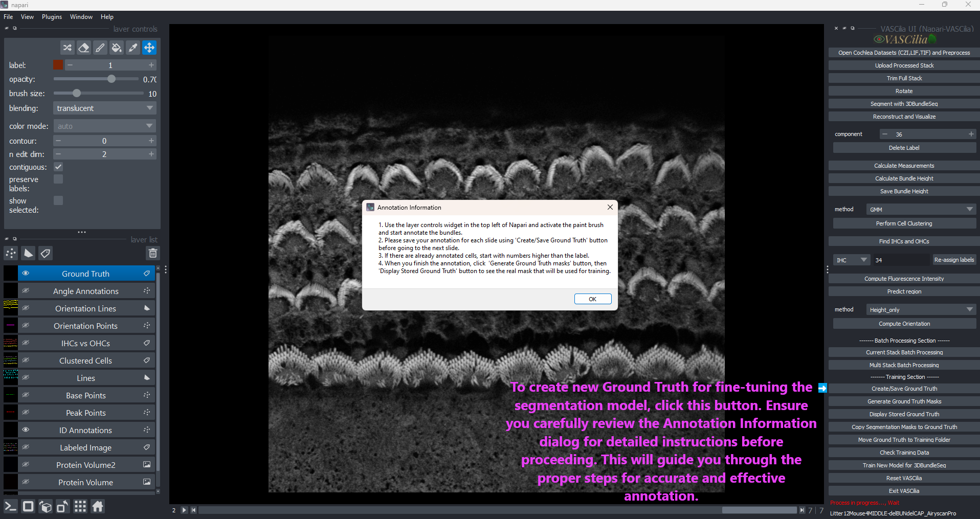Open the GMM clustering method dropdown
This screenshot has width=980, height=519.
921,210
